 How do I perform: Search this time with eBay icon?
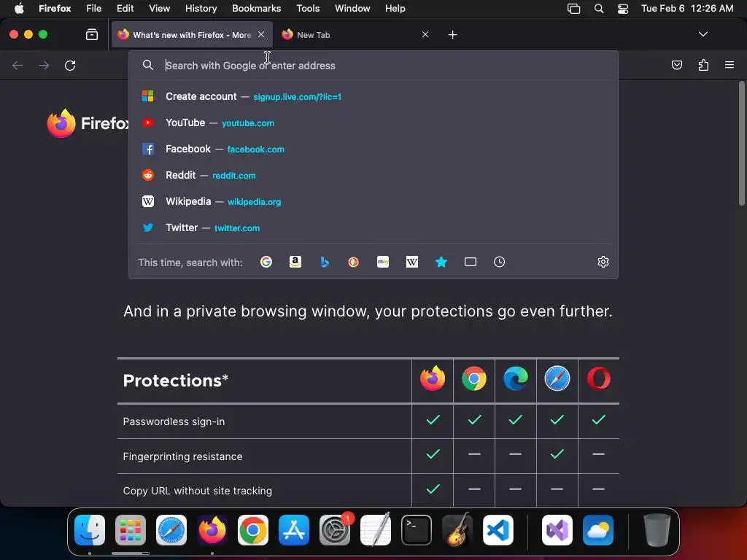point(383,262)
